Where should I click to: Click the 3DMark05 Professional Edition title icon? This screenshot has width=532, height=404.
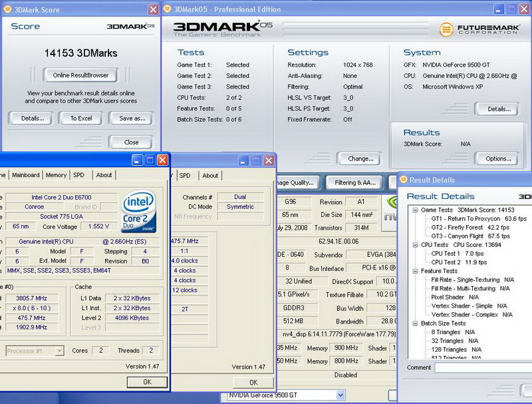click(168, 9)
